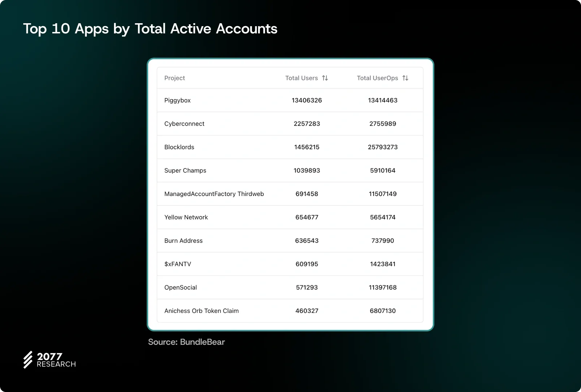
Task: Open the Super Champs project entry
Action: (185, 171)
